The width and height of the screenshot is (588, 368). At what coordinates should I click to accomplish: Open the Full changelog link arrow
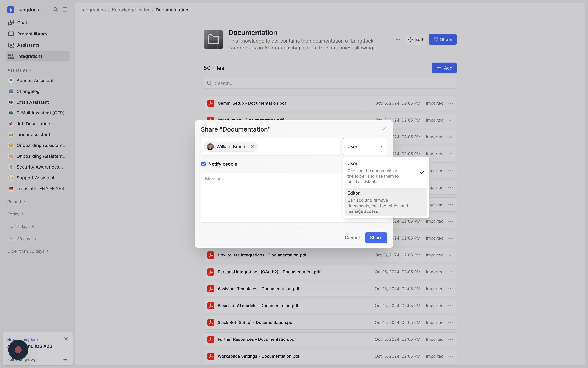(x=65, y=359)
